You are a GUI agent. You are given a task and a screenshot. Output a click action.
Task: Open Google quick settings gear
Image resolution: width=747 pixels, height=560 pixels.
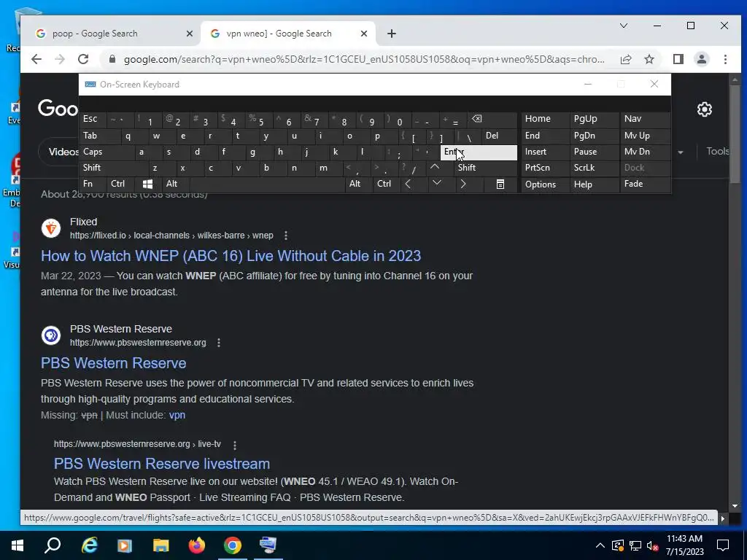(x=704, y=109)
